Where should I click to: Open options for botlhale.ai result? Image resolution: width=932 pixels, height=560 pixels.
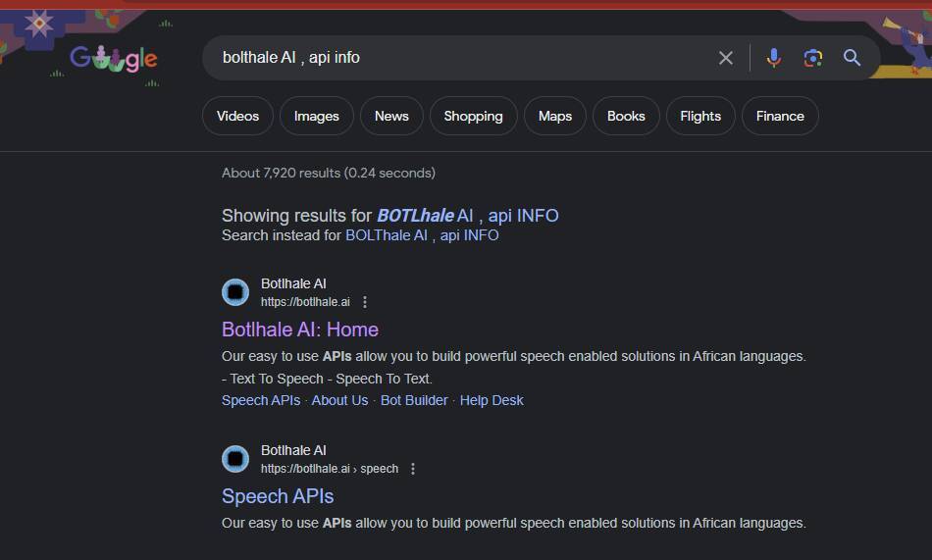pos(366,302)
